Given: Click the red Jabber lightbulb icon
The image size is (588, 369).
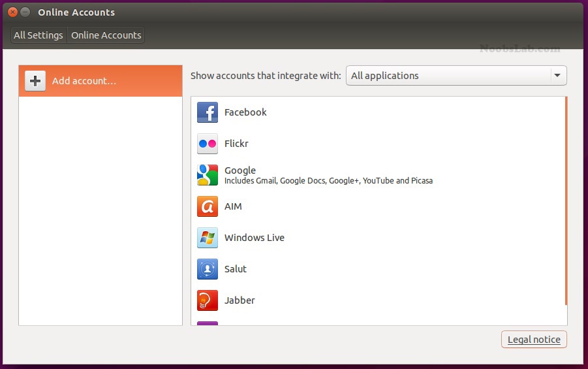Looking at the screenshot, I should [x=208, y=300].
